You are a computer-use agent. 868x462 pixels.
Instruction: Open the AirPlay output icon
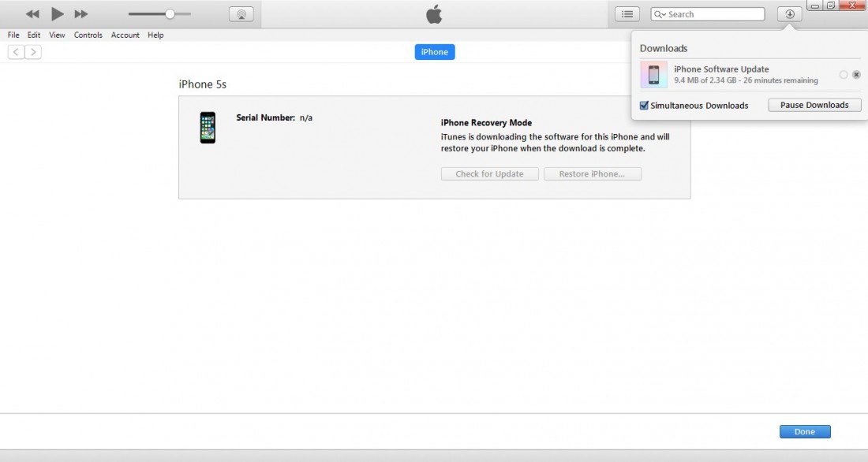[241, 14]
